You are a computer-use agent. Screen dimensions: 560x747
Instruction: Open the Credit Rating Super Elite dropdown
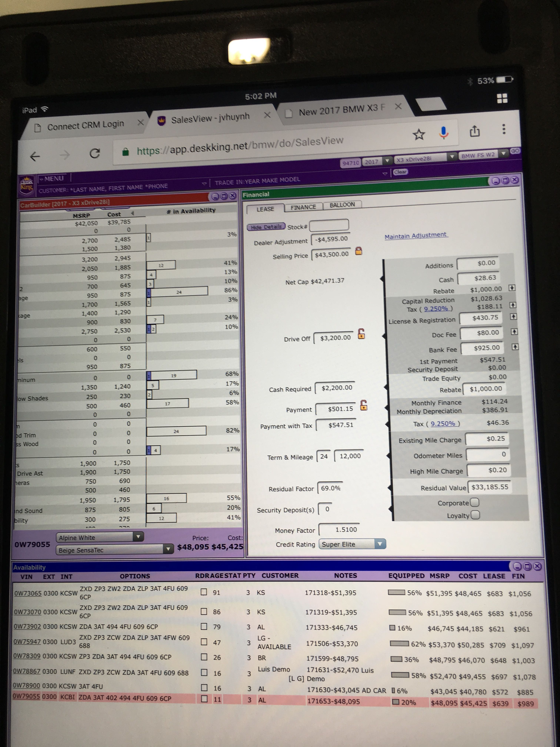(352, 544)
